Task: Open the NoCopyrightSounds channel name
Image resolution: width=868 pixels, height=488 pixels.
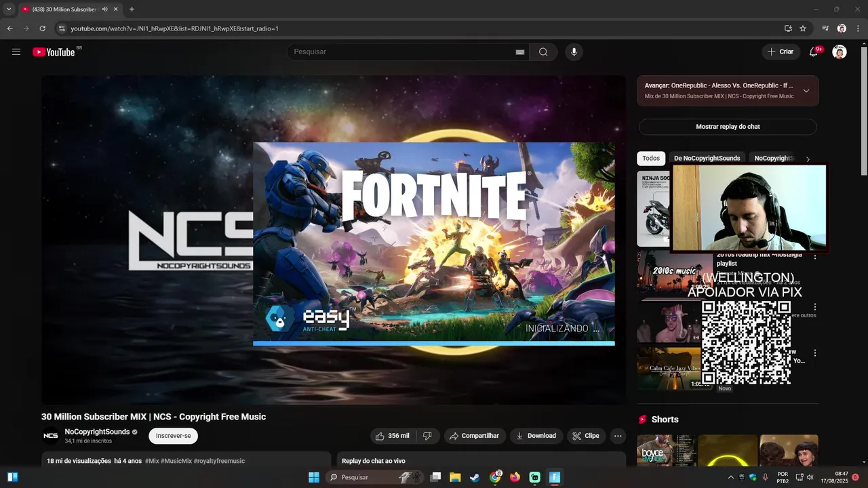Action: point(97,432)
